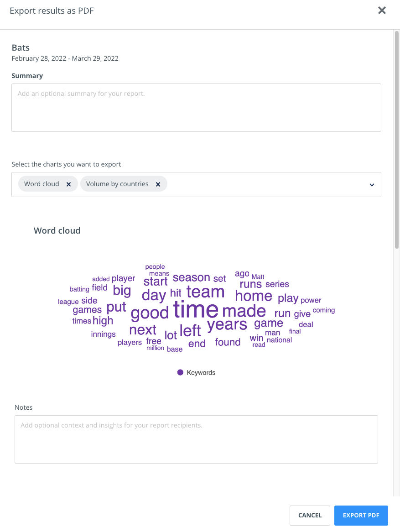Remove the Word cloud chart chip
This screenshot has width=400, height=532.
(68, 184)
